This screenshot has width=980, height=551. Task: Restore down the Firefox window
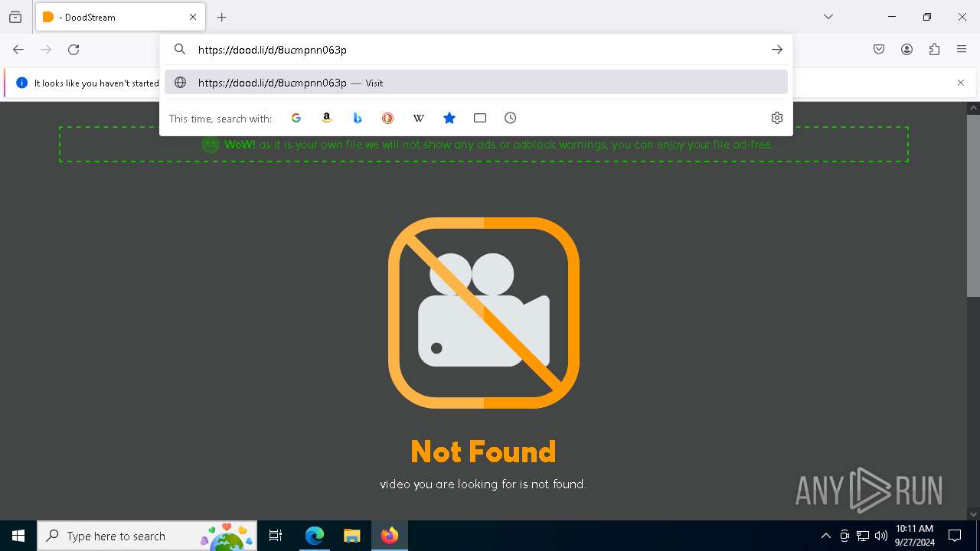(927, 17)
